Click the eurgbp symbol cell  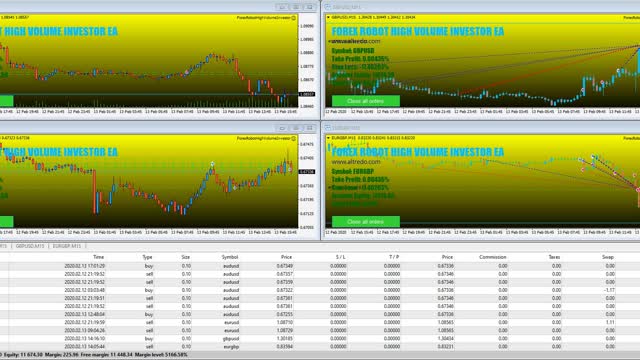(x=231, y=347)
